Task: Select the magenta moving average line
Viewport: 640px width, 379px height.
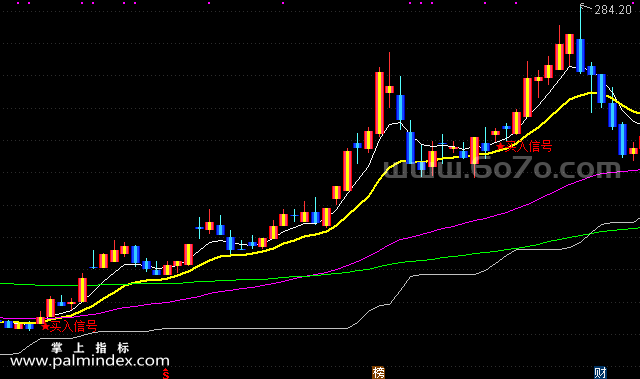Action: click(449, 226)
